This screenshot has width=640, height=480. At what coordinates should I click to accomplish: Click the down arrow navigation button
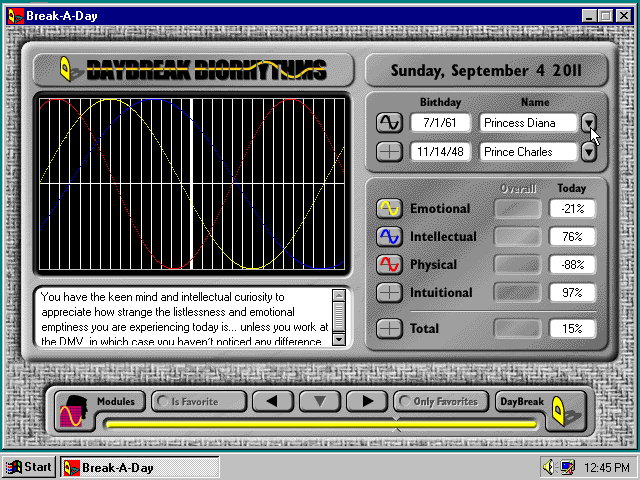[320, 402]
